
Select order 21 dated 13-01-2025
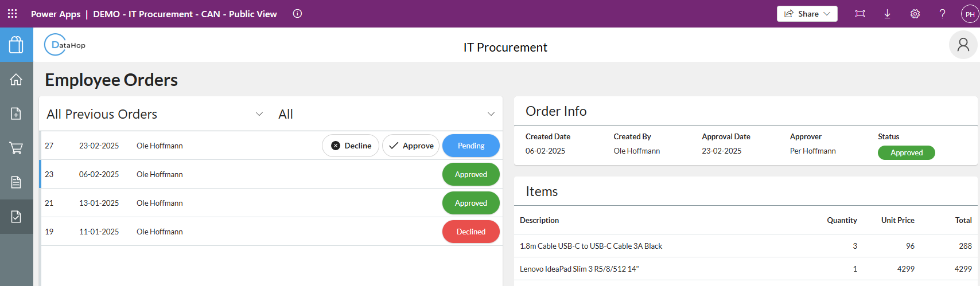[172, 203]
